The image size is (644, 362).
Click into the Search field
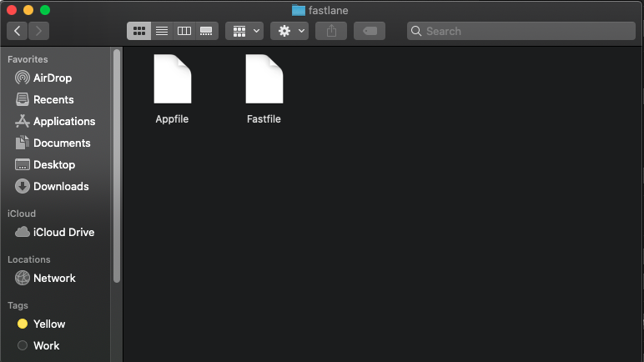[521, 31]
